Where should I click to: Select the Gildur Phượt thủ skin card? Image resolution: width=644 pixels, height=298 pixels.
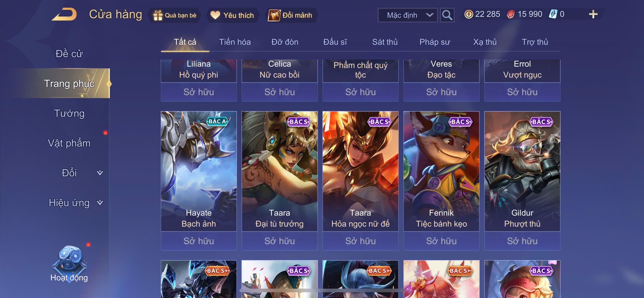(x=522, y=171)
